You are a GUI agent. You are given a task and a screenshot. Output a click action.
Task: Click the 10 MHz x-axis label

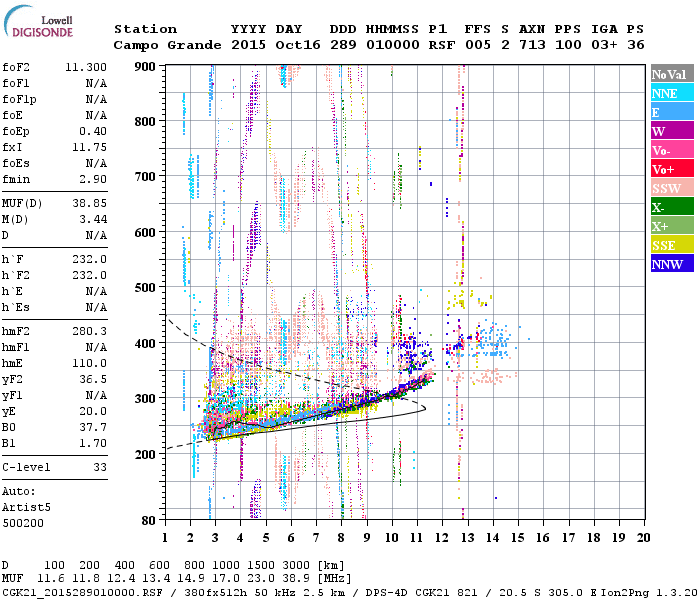392,538
